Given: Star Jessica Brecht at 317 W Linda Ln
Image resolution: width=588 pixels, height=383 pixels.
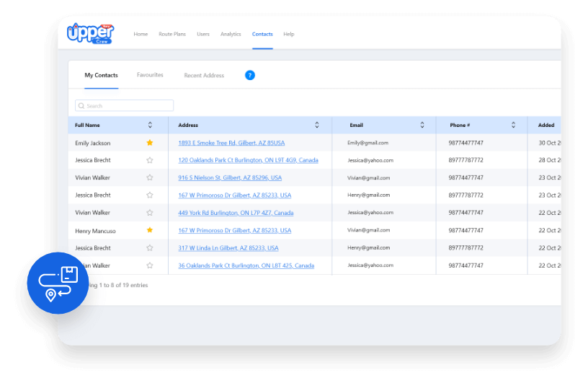Looking at the screenshot, I should pyautogui.click(x=150, y=248).
